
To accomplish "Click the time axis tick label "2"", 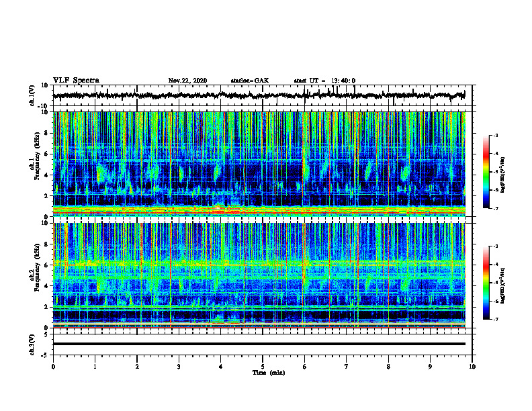I will (137, 367).
